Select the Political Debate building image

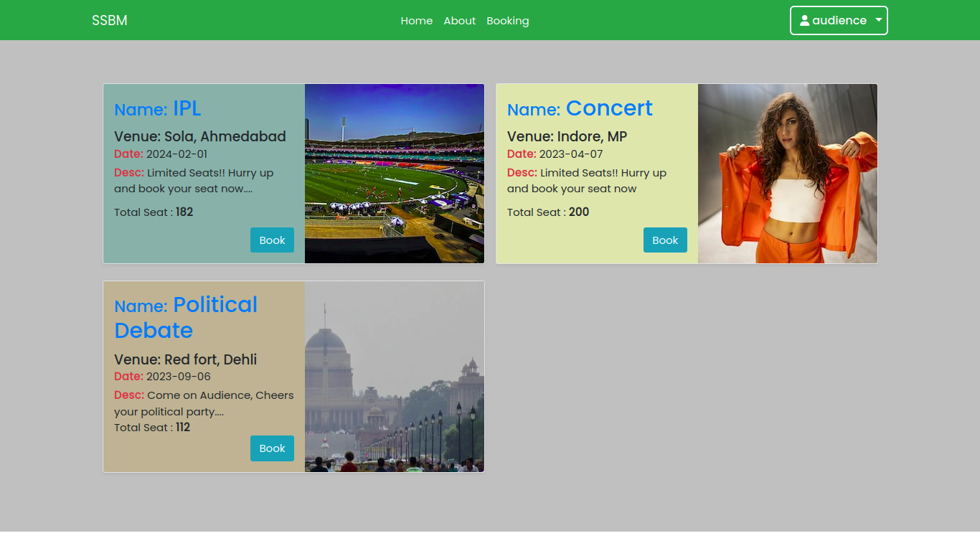point(394,377)
